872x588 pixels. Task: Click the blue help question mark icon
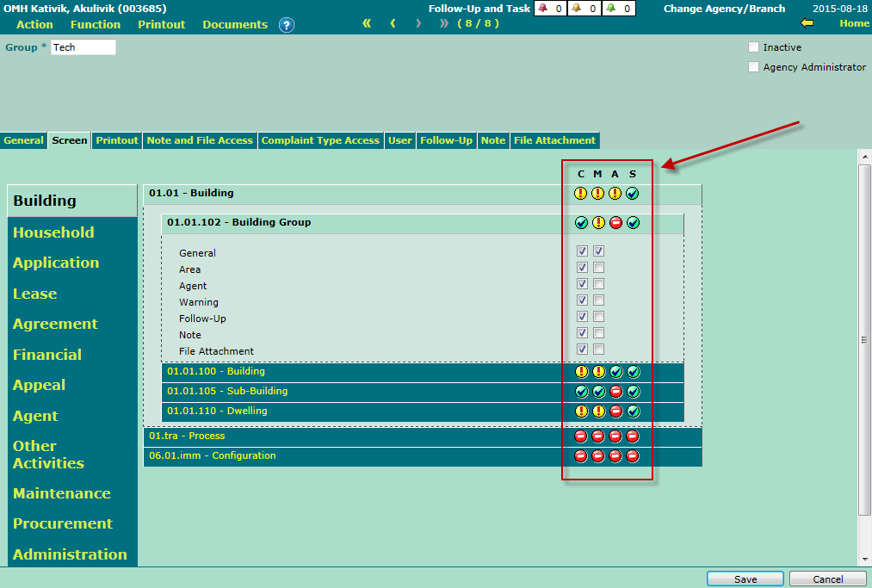click(x=287, y=25)
